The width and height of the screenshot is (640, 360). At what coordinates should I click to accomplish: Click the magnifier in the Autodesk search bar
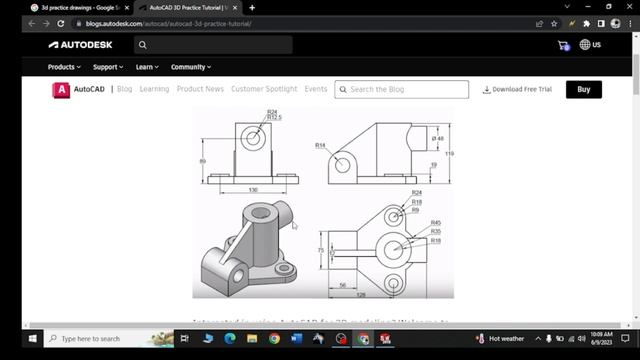[x=142, y=45]
